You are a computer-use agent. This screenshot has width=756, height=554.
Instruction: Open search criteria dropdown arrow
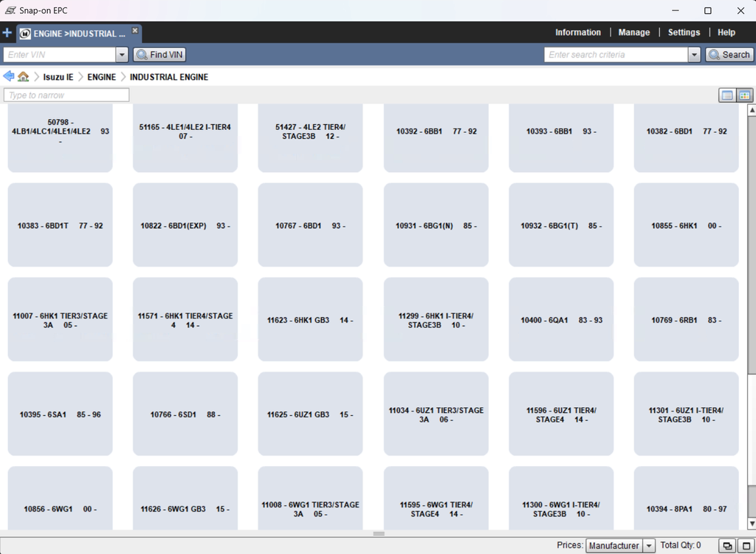[x=694, y=55]
